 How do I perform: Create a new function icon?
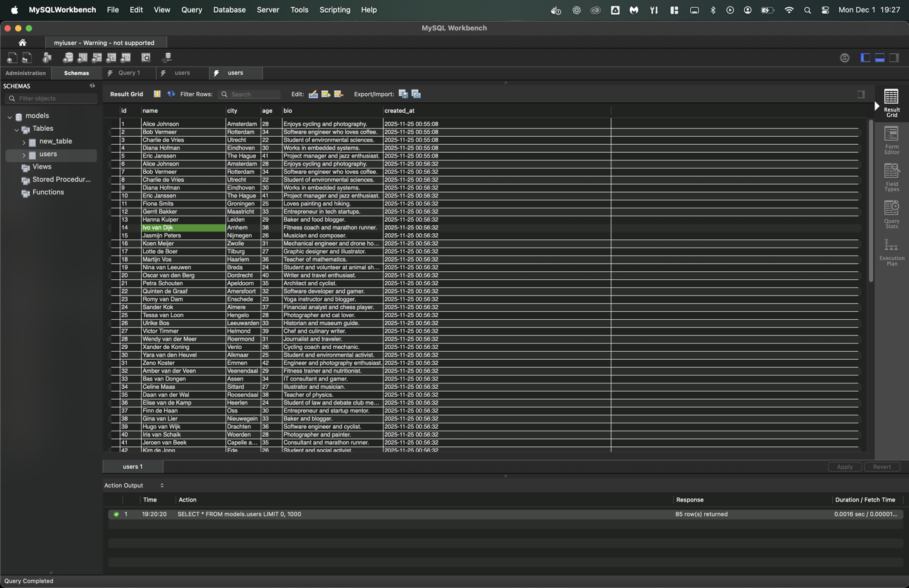point(126,58)
